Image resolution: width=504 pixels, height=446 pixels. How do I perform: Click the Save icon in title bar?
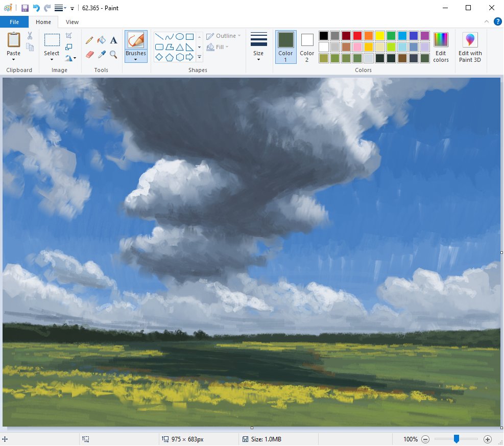coord(25,8)
